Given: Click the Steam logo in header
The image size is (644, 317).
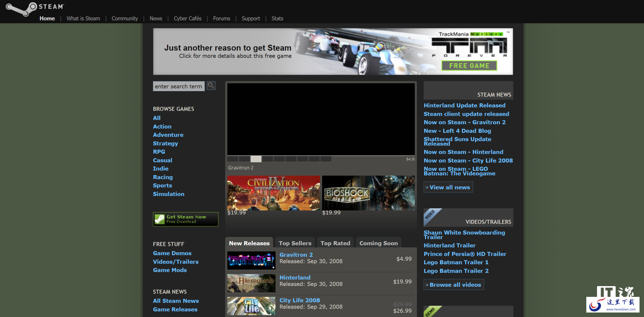Looking at the screenshot, I should 34,9.
